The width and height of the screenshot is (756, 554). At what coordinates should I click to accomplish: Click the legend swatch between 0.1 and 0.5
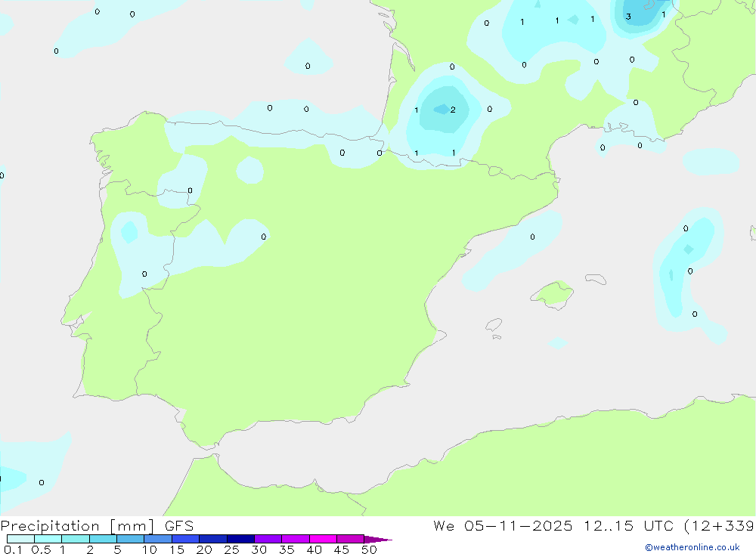[20, 539]
